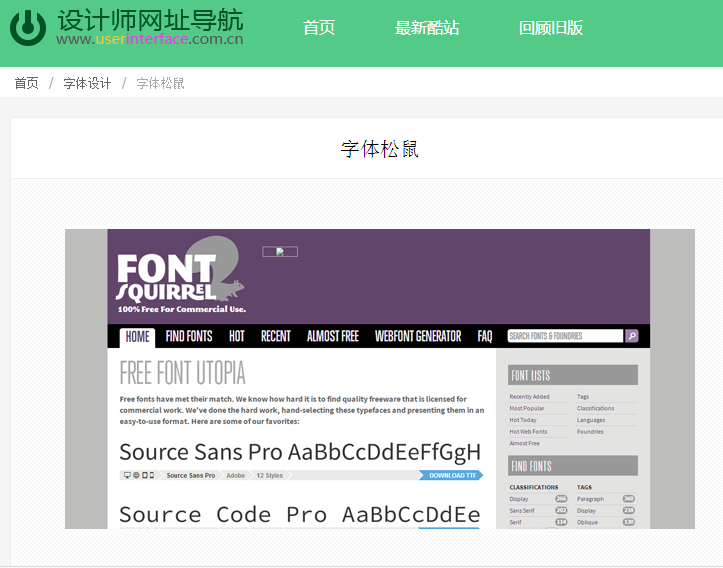Select the HOME tab in the Font Squirrel nav
Viewport: 723px width, 568px height.
[x=137, y=337]
